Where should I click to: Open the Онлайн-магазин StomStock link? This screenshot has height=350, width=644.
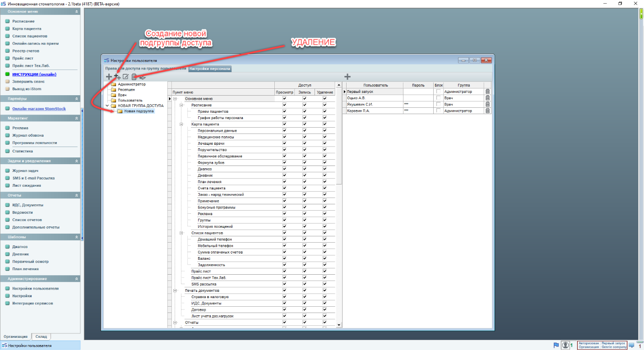coord(39,108)
